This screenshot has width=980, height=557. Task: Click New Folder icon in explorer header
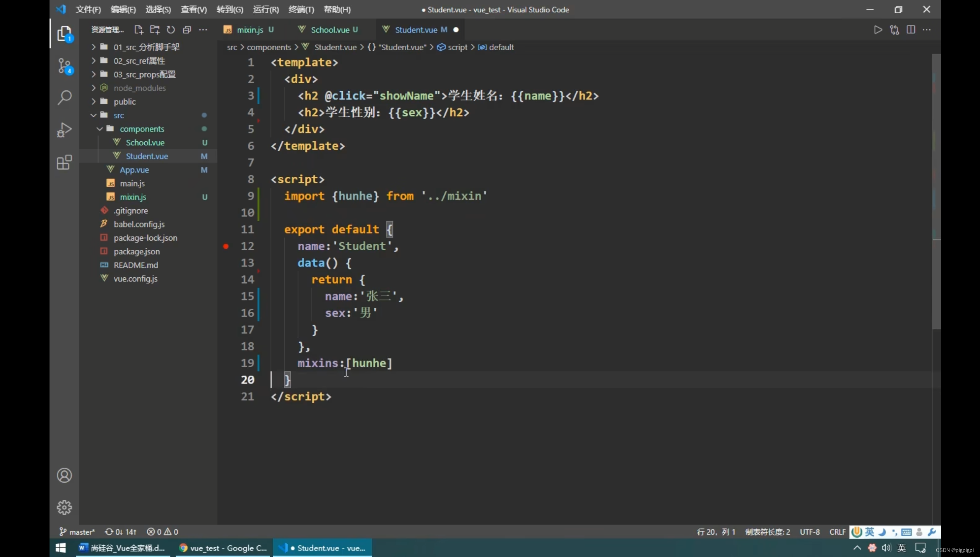[x=155, y=30]
